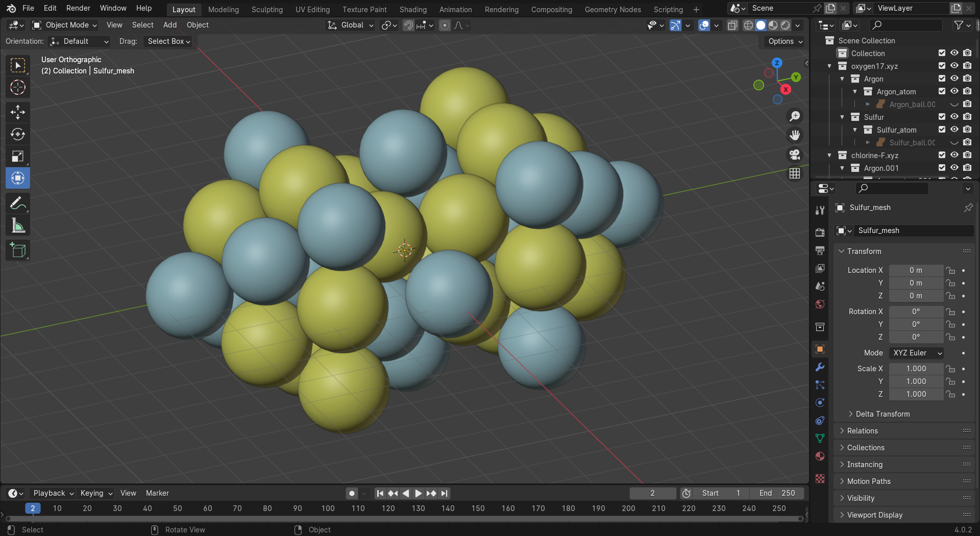Image resolution: width=980 pixels, height=536 pixels.
Task: Disable rendering of the Argon collection
Action: pos(967,79)
